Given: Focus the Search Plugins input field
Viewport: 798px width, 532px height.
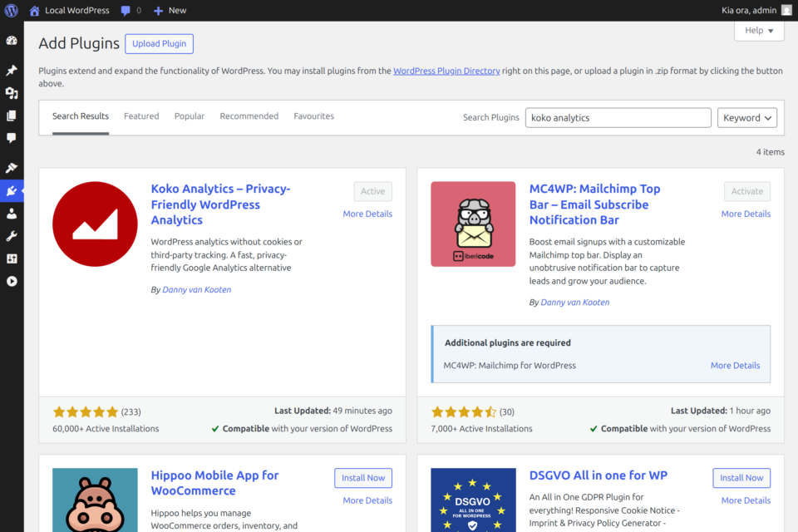Looking at the screenshot, I should [x=618, y=117].
